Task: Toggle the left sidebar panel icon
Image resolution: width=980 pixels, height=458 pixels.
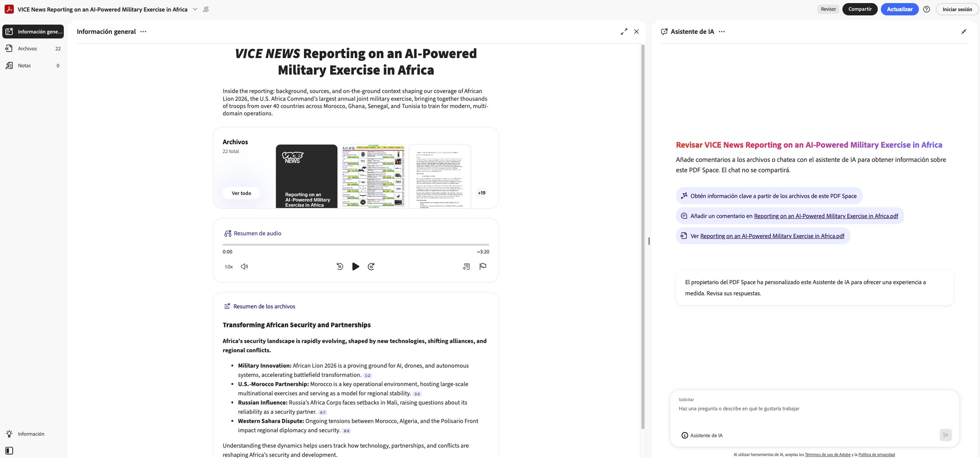Action: point(9,451)
